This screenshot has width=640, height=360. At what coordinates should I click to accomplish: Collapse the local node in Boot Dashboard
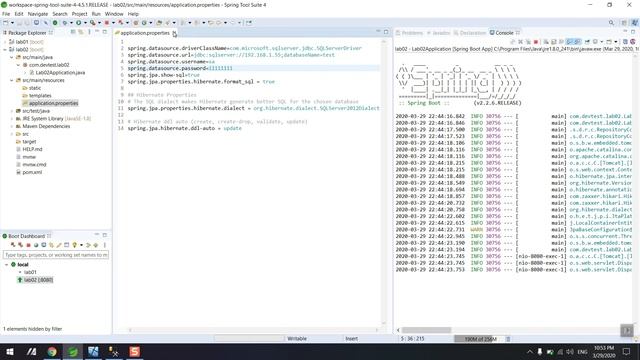(7, 264)
